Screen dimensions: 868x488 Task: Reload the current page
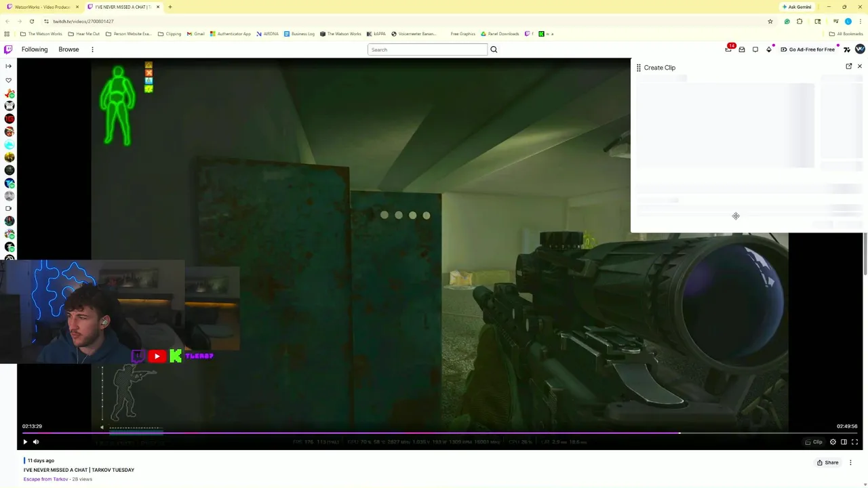pyautogui.click(x=31, y=22)
